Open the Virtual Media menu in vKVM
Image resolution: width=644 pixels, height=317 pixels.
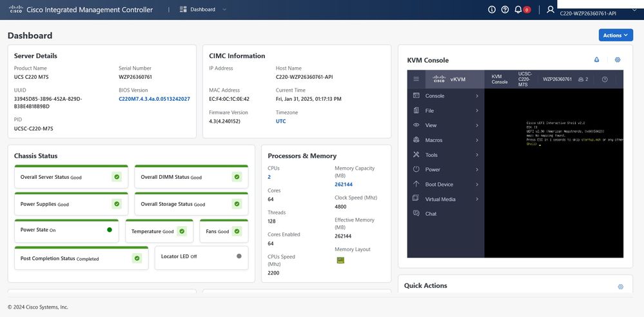[445, 199]
